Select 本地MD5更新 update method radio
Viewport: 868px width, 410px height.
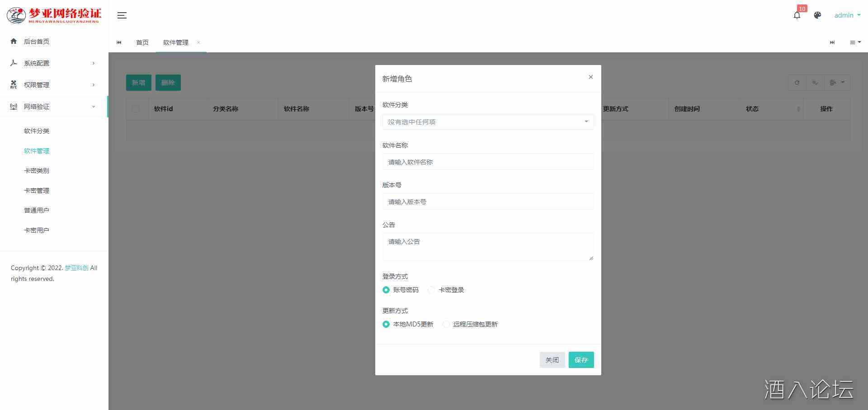point(386,324)
